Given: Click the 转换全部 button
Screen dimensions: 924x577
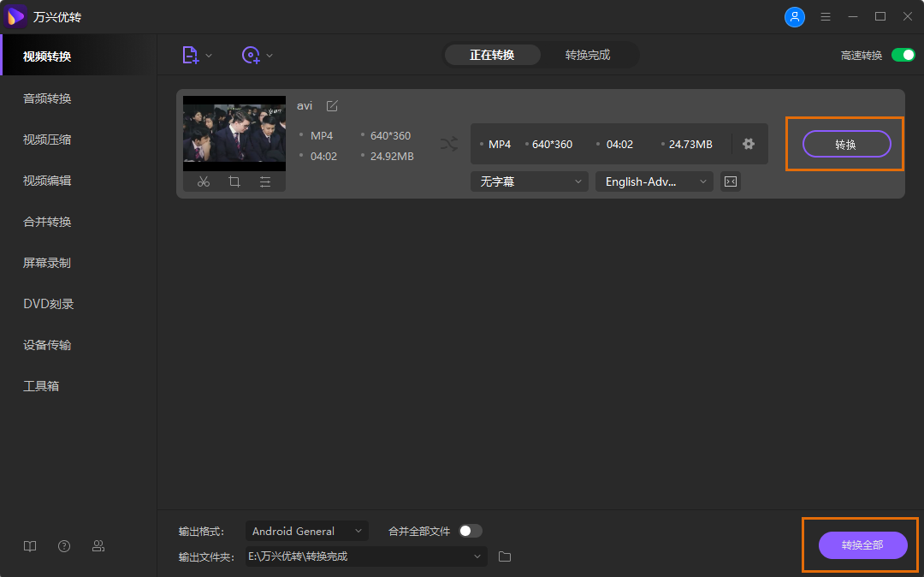Looking at the screenshot, I should coord(862,545).
